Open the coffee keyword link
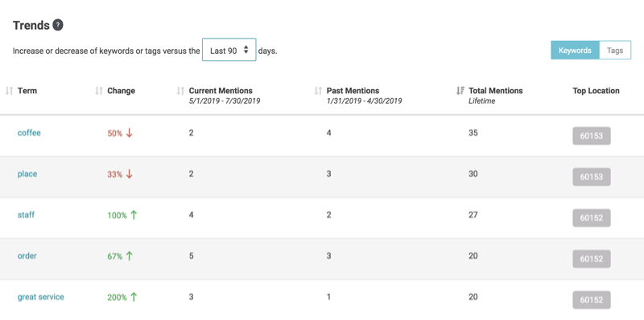The image size is (644, 320). click(x=29, y=133)
